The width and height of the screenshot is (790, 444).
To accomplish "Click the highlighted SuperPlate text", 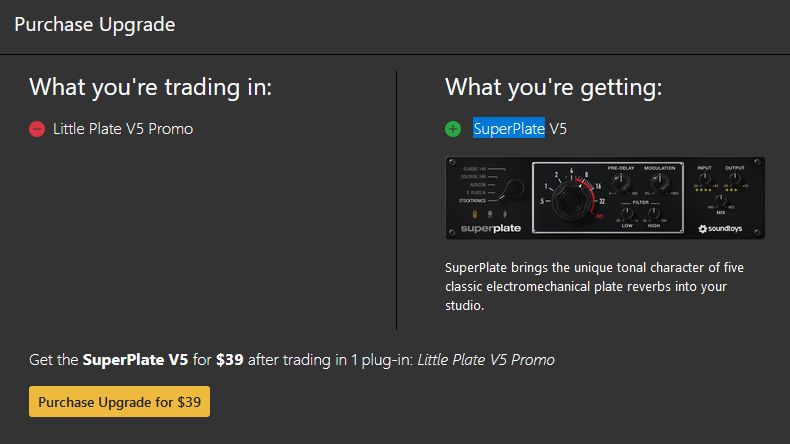I will point(509,129).
